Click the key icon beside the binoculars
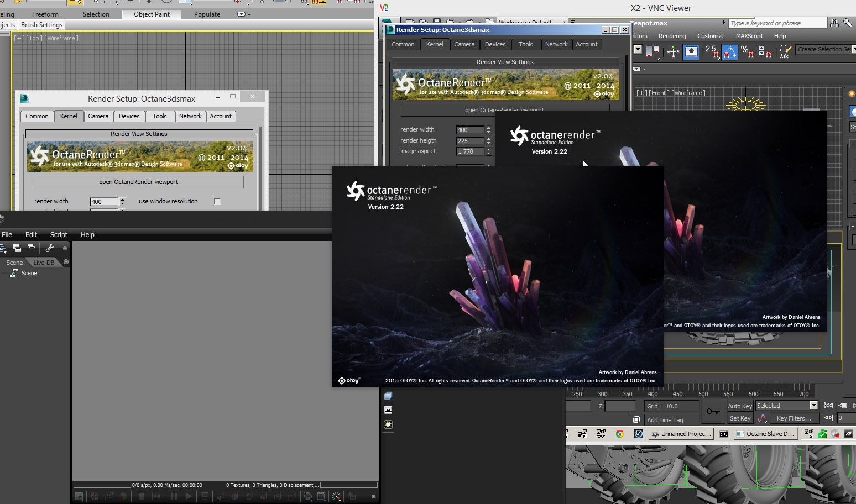 click(x=847, y=23)
